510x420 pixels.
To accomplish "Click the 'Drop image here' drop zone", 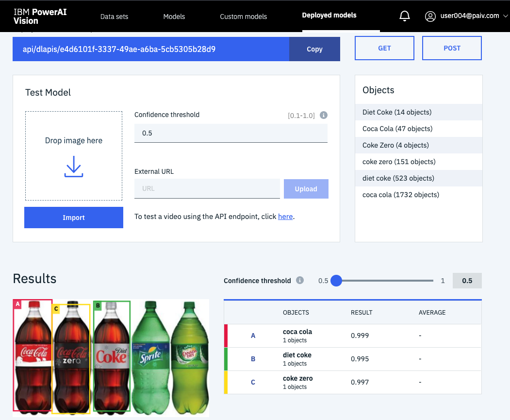I will 74,156.
